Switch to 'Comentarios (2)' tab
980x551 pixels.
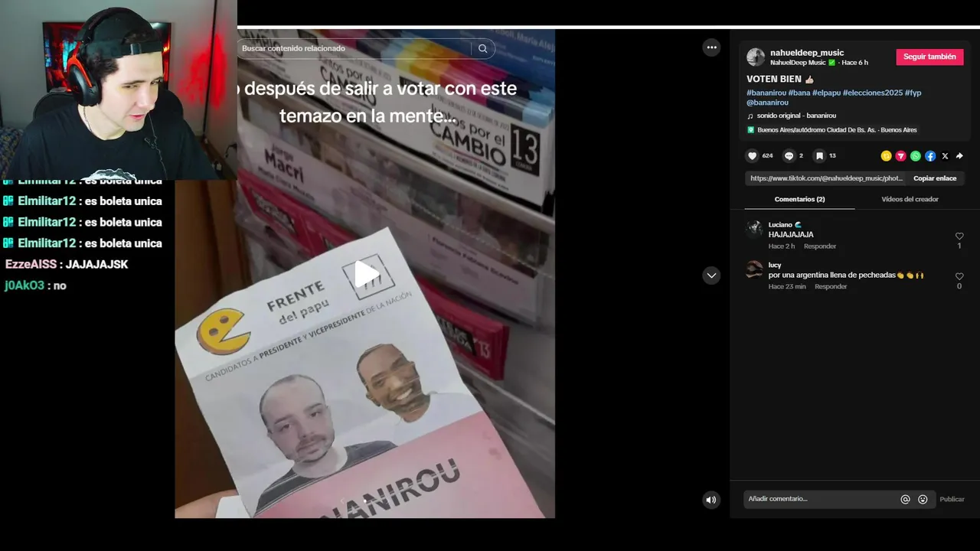(799, 199)
